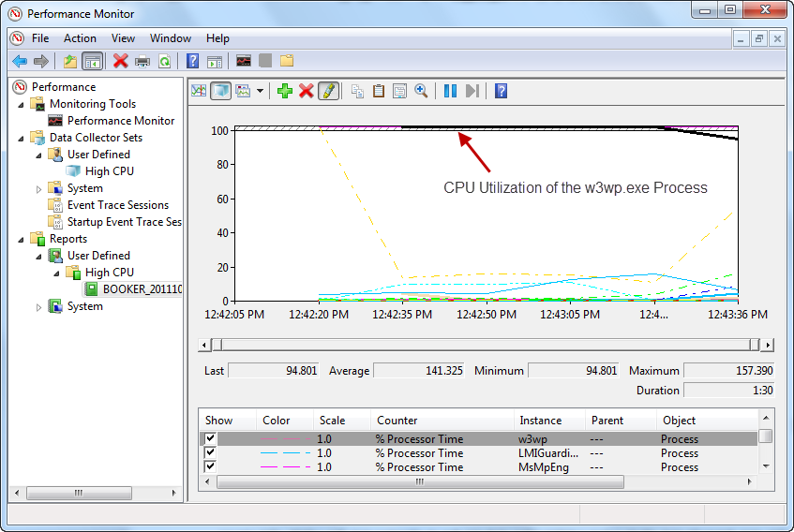Uncheck Show checkbox for w3wp counter
This screenshot has height=532, width=794.
pyautogui.click(x=211, y=439)
